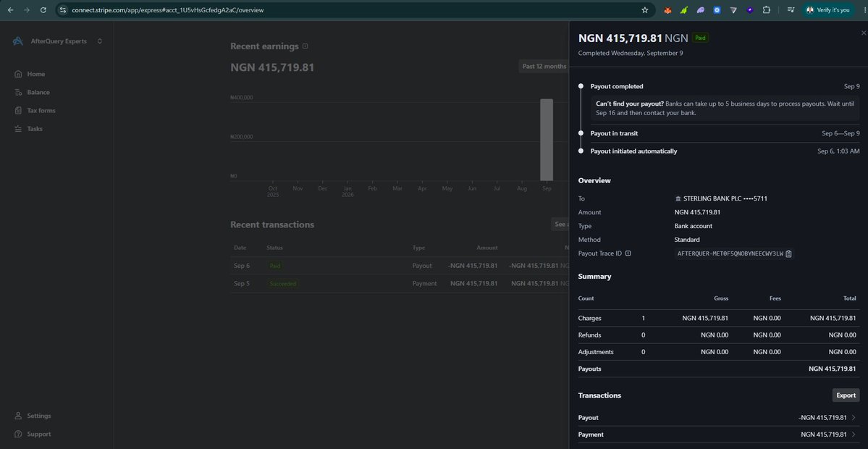Go to Home in sidebar

click(x=36, y=74)
